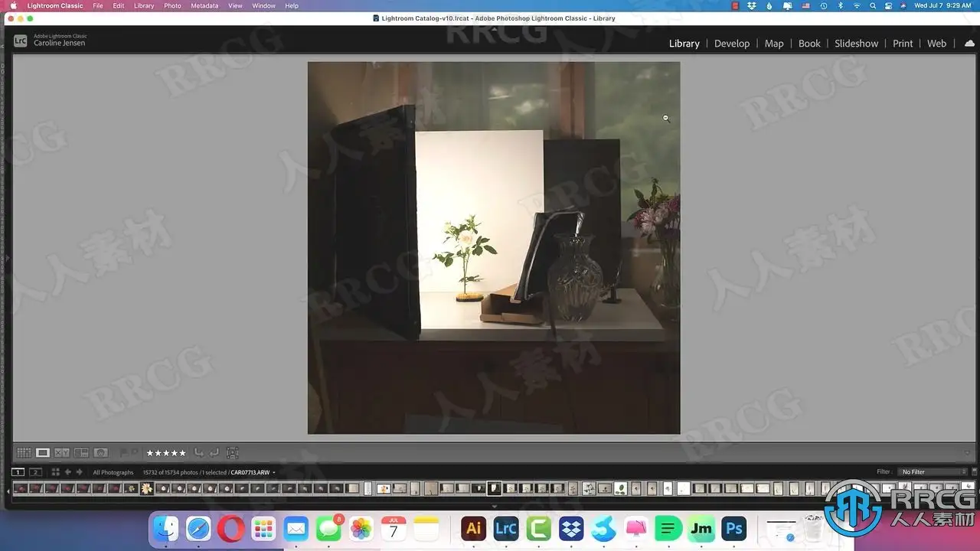Open the No Filter dropdown
This screenshot has width=980, height=551.
(x=933, y=472)
